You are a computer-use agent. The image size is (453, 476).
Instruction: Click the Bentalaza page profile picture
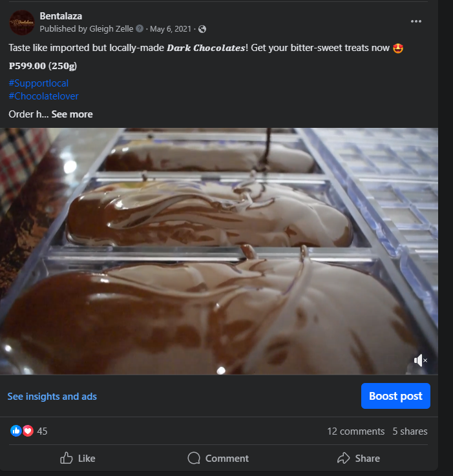(x=21, y=22)
